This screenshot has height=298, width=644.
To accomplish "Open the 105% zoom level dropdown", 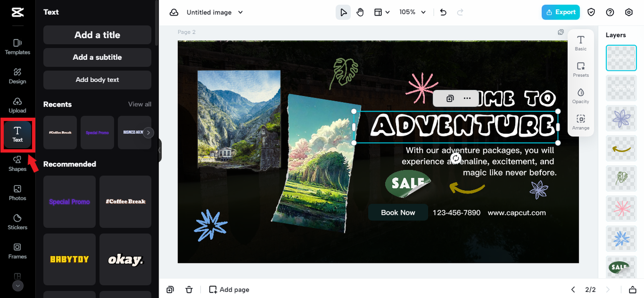I will [413, 13].
